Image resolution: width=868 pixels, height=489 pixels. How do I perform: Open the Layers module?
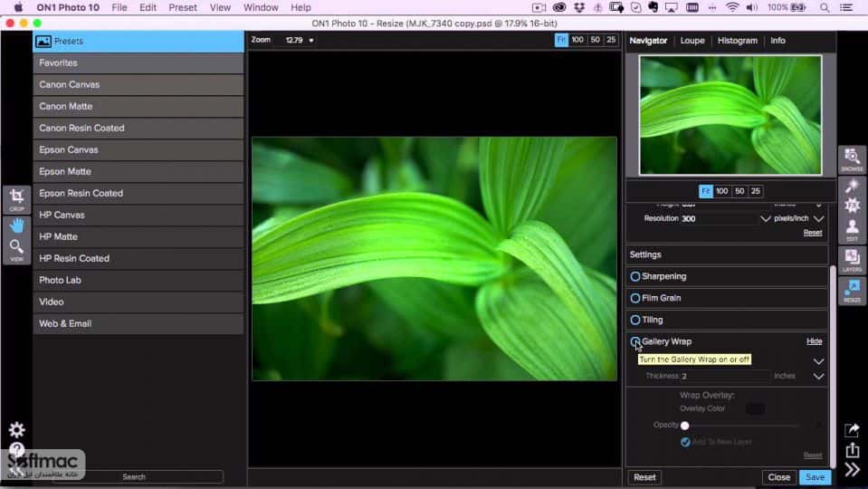tap(852, 260)
